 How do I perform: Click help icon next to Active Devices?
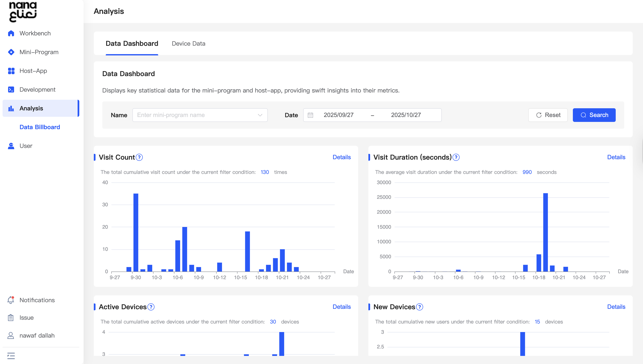tap(151, 307)
